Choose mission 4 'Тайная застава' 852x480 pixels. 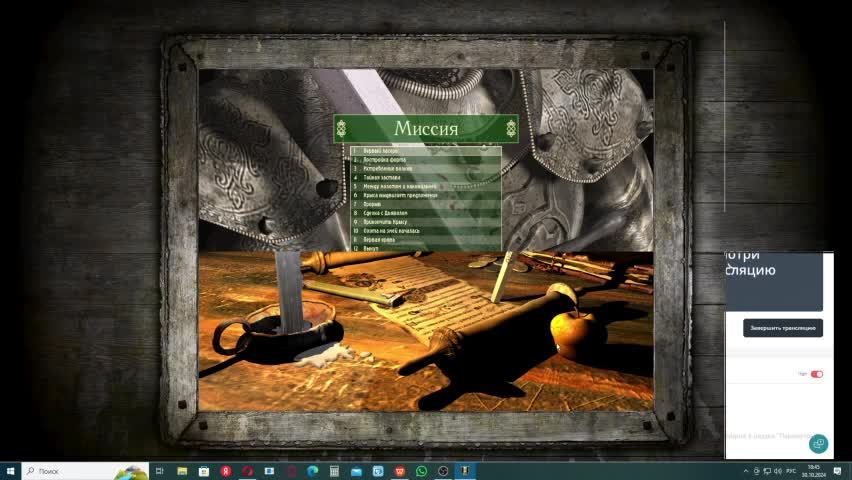tap(426, 177)
